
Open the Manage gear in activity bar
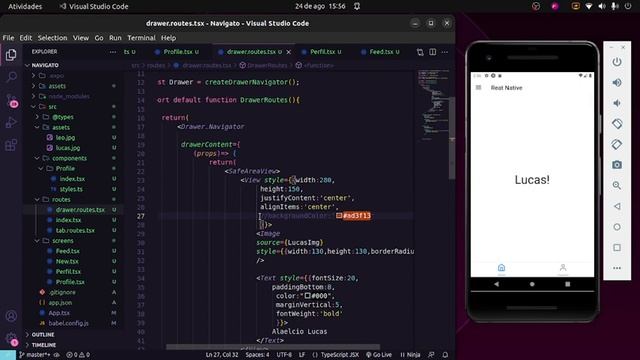pos(11,338)
